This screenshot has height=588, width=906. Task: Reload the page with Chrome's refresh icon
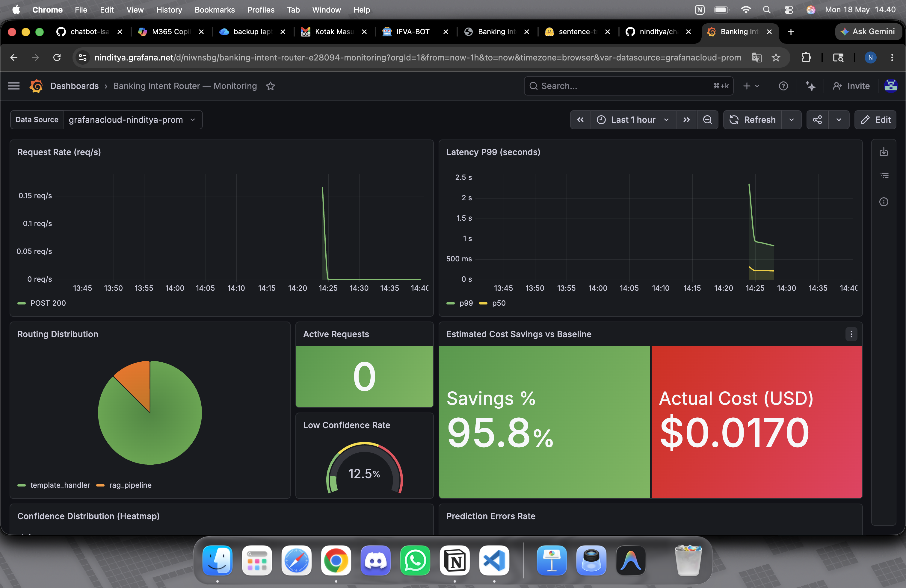pos(57,57)
